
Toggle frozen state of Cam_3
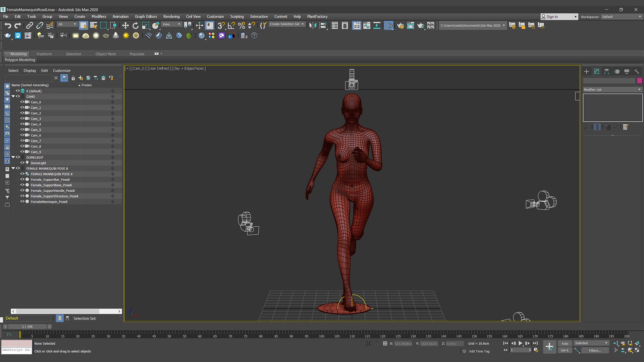tap(112, 119)
